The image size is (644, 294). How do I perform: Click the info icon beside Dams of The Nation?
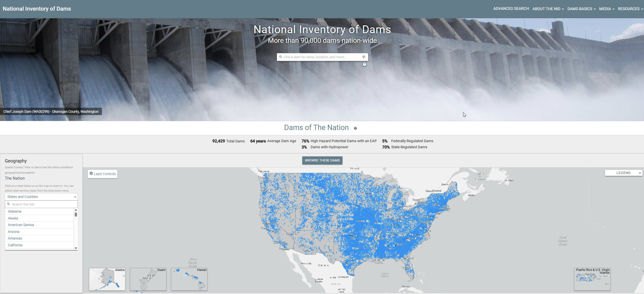point(355,128)
